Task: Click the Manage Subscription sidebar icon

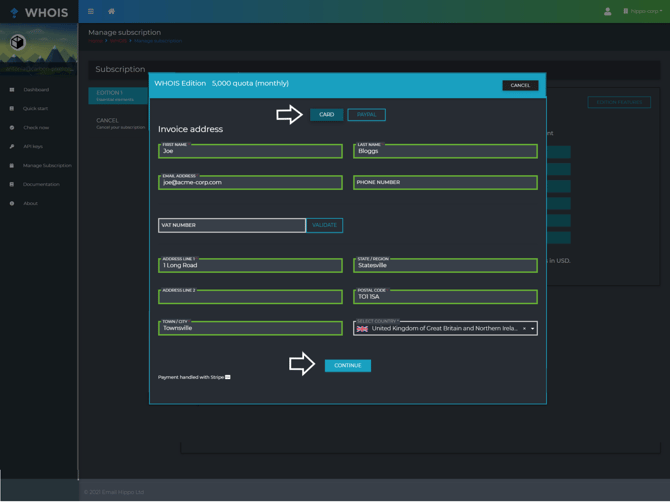Action: 12,165
